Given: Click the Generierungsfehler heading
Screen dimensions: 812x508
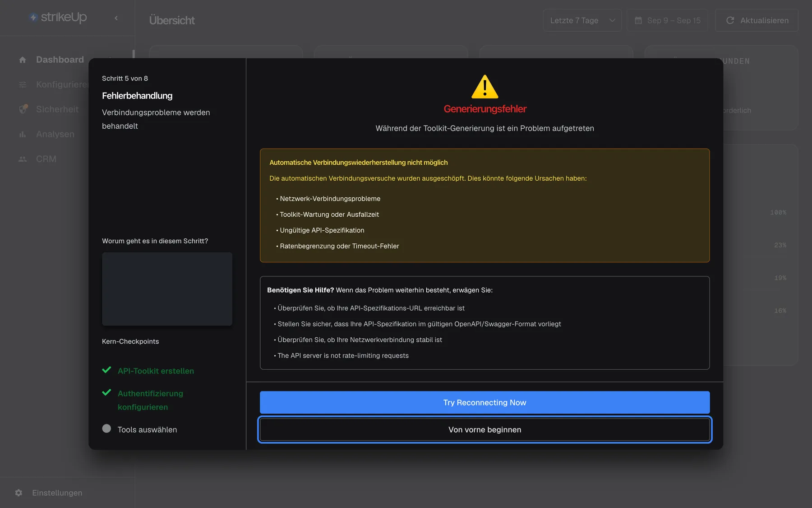Looking at the screenshot, I should (x=485, y=109).
